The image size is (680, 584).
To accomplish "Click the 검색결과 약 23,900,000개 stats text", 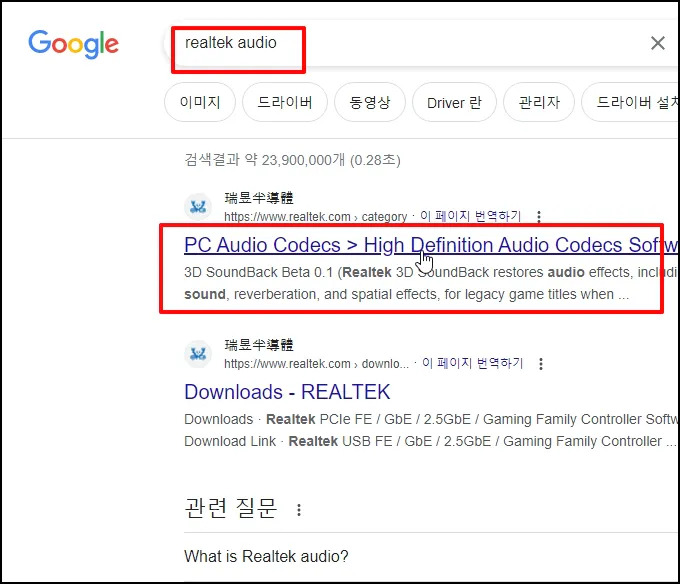I will 292,160.
